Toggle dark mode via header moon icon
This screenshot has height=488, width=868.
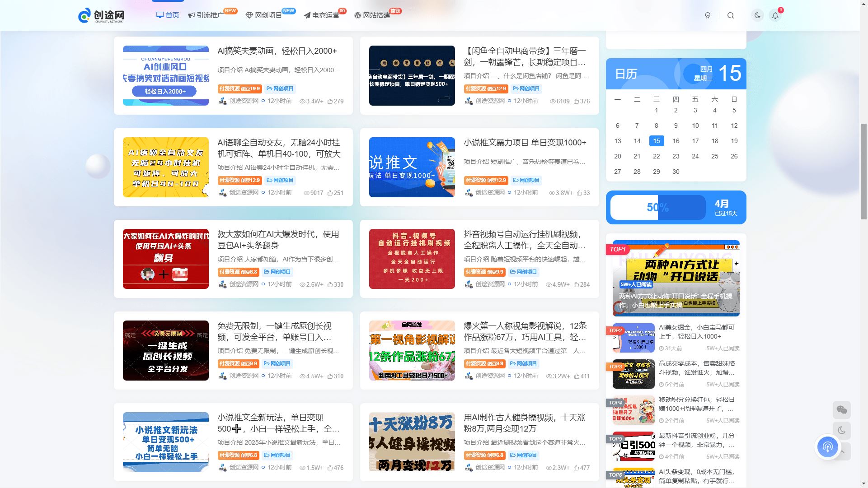tap(757, 15)
